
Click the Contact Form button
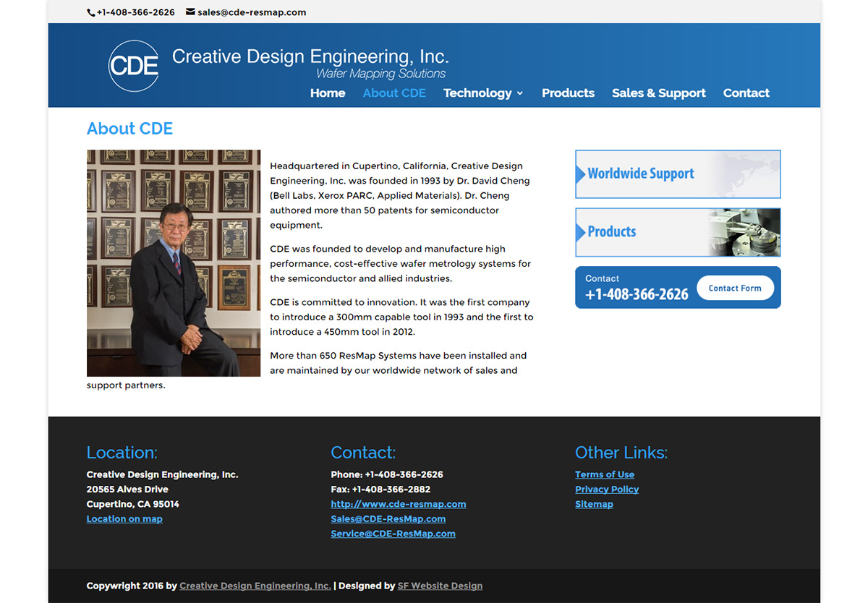point(735,288)
